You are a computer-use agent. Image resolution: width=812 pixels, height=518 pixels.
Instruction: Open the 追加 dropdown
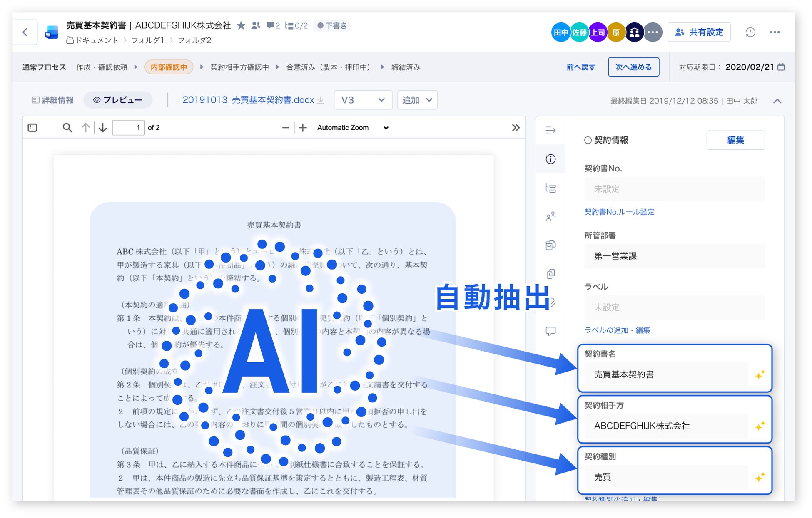(x=417, y=100)
